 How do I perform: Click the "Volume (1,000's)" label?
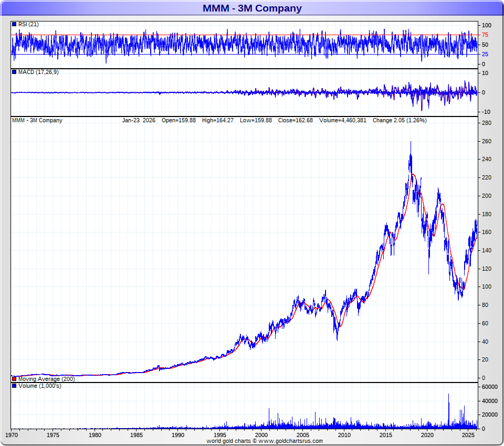tap(40, 386)
